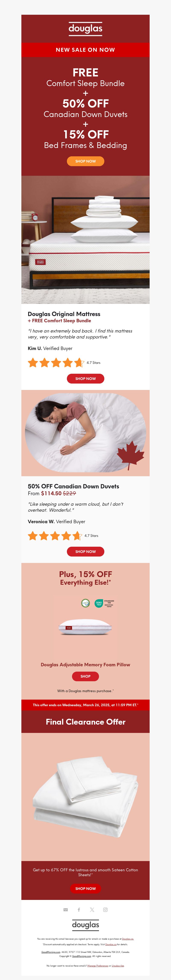Screen dimensions: 171x980
Task: Click the orange SHOP NOW button
Action: coord(85,161)
